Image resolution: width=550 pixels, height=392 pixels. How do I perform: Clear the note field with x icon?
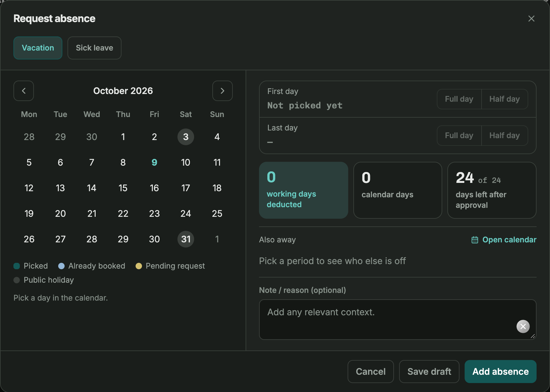tap(523, 326)
